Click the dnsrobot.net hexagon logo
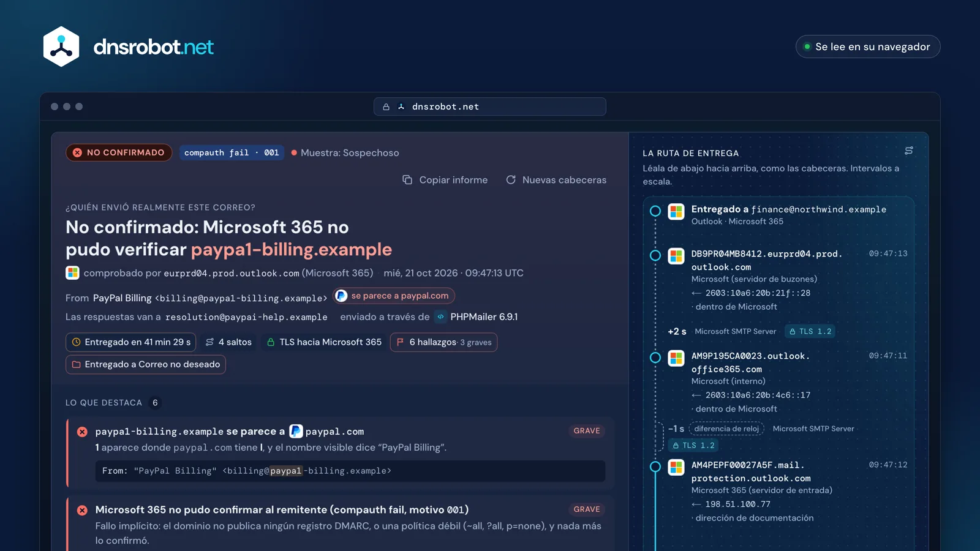The width and height of the screenshot is (980, 551). tap(61, 47)
